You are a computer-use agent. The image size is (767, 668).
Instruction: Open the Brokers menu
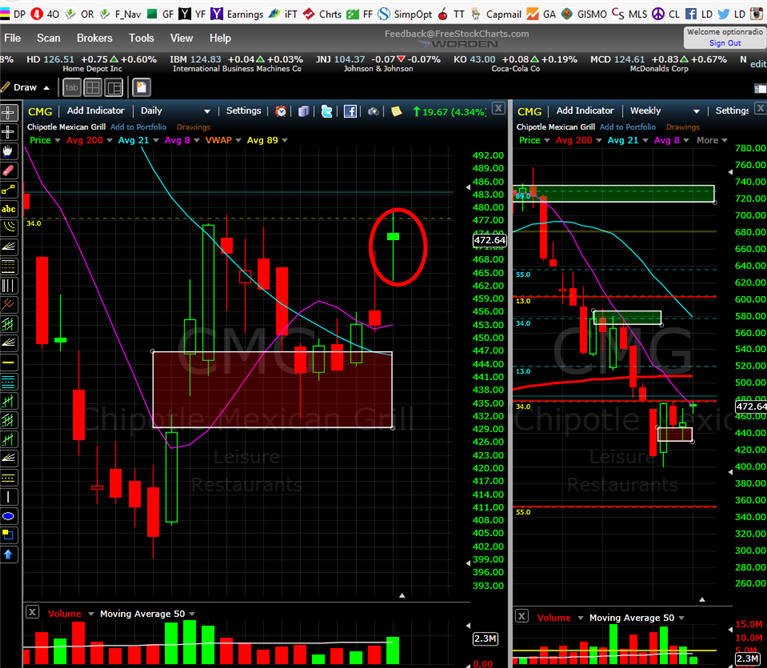click(x=94, y=38)
